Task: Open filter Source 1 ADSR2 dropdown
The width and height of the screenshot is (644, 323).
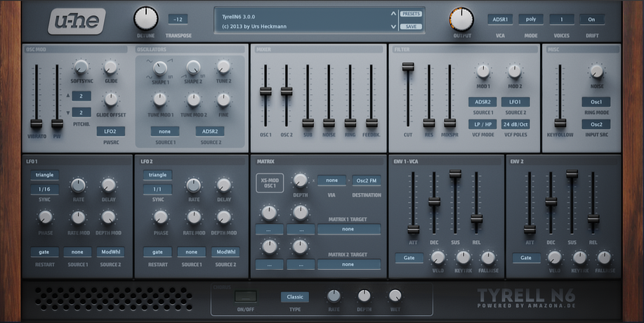Action: (x=482, y=102)
